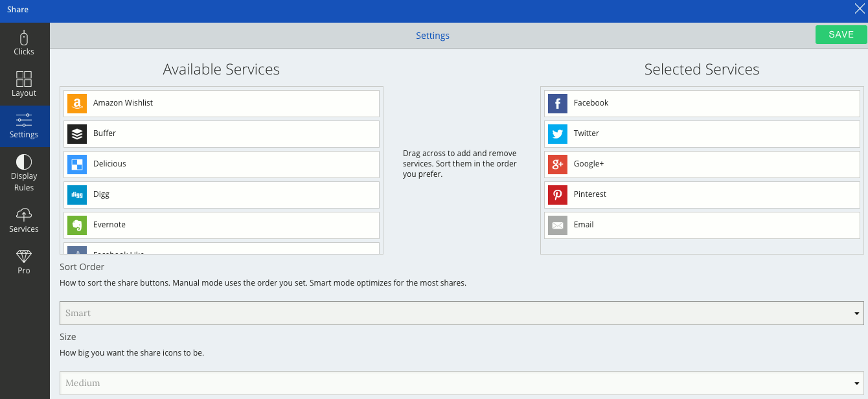Switch to the Clicks tab in sidebar
Screen dimensions: 868x399
click(x=24, y=43)
